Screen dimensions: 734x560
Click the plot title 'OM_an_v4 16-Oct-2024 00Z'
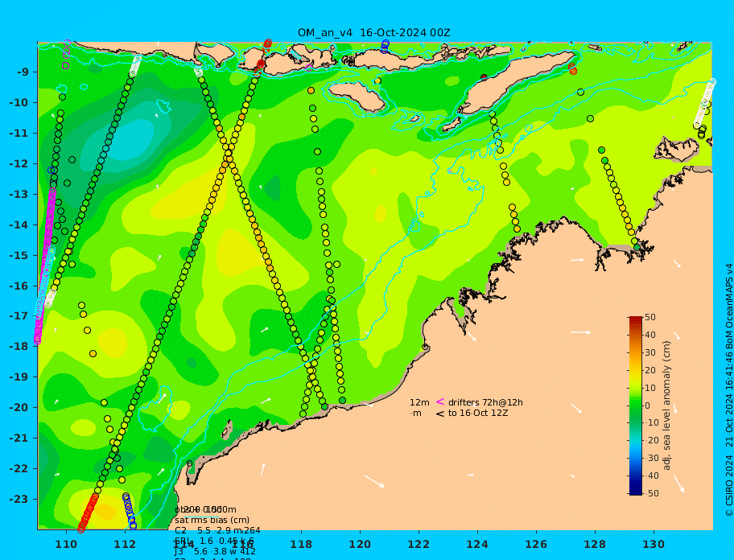tap(374, 33)
